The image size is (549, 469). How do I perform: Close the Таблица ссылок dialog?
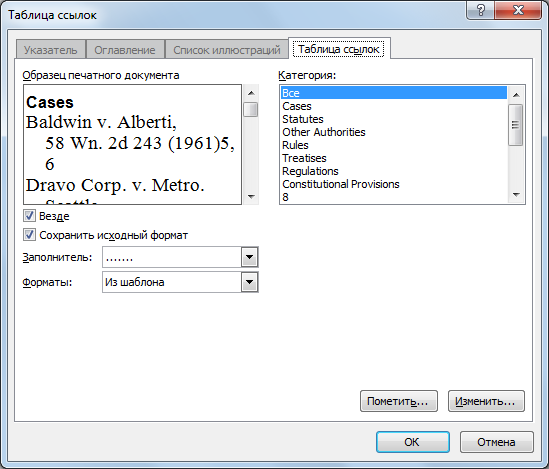click(518, 10)
